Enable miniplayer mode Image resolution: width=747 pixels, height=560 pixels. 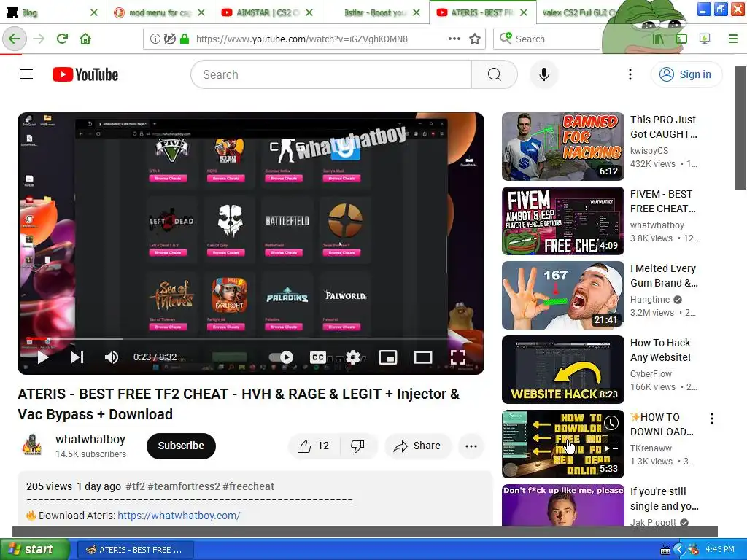click(x=388, y=357)
